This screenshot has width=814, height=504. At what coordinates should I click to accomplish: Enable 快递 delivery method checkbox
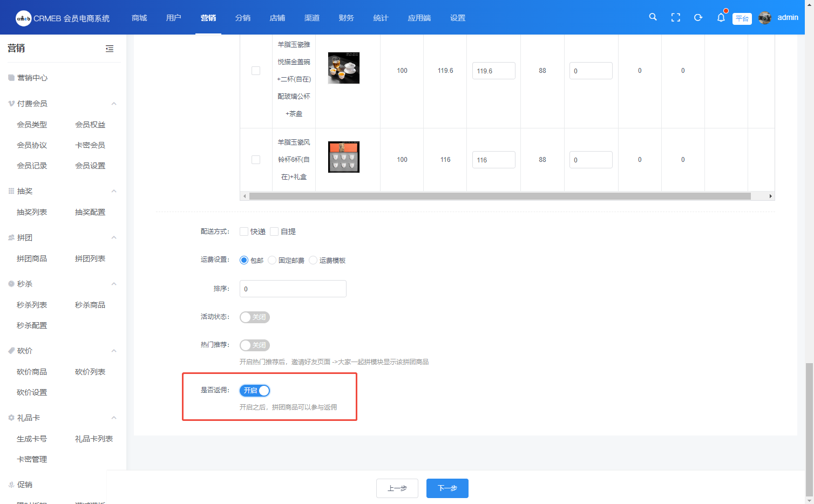(x=244, y=231)
